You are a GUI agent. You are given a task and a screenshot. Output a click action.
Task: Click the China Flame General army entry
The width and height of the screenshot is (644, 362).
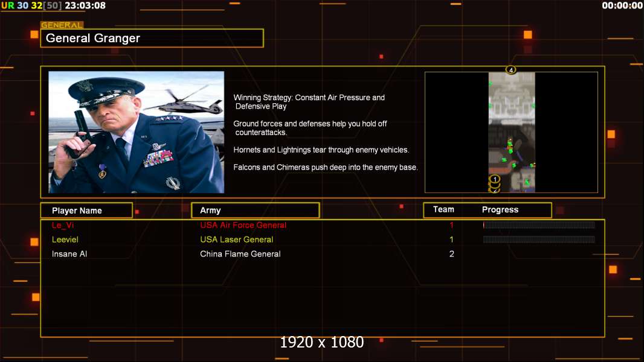point(240,254)
